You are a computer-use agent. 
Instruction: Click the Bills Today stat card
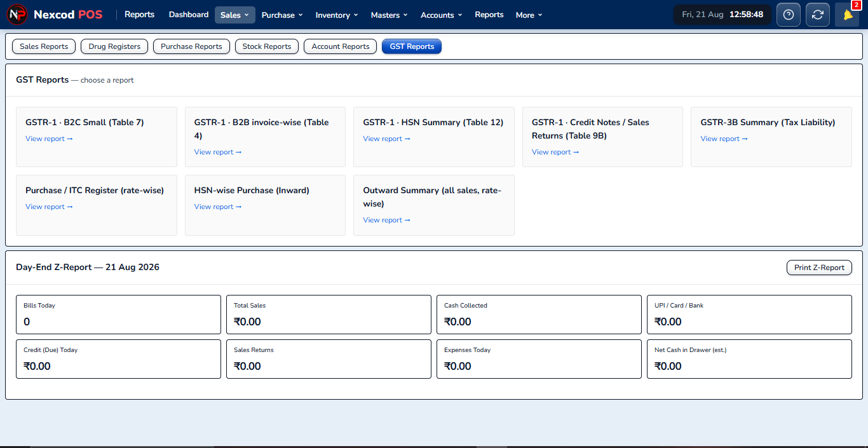[118, 315]
